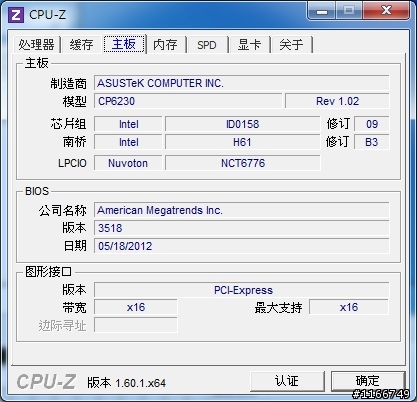Screen dimensions: 417x402
Task: Click the 最大支持 x16 value
Action: [349, 307]
